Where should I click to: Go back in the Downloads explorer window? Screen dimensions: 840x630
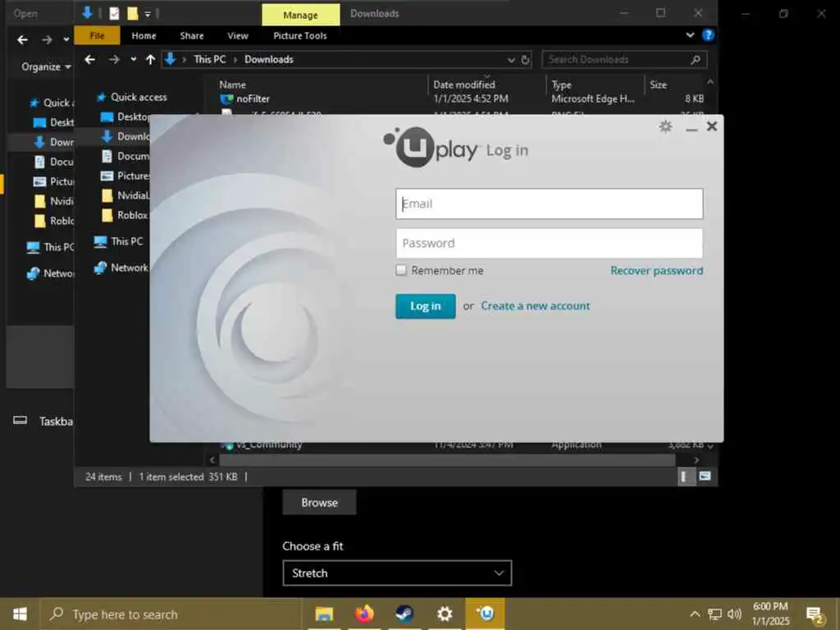click(x=90, y=59)
